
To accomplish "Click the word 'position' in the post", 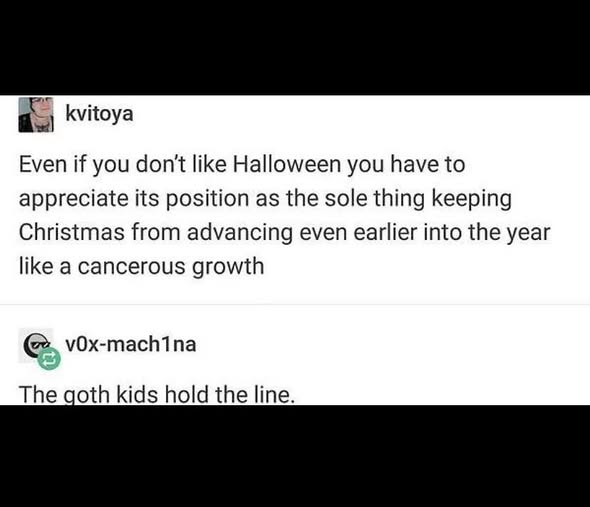I will point(207,199).
